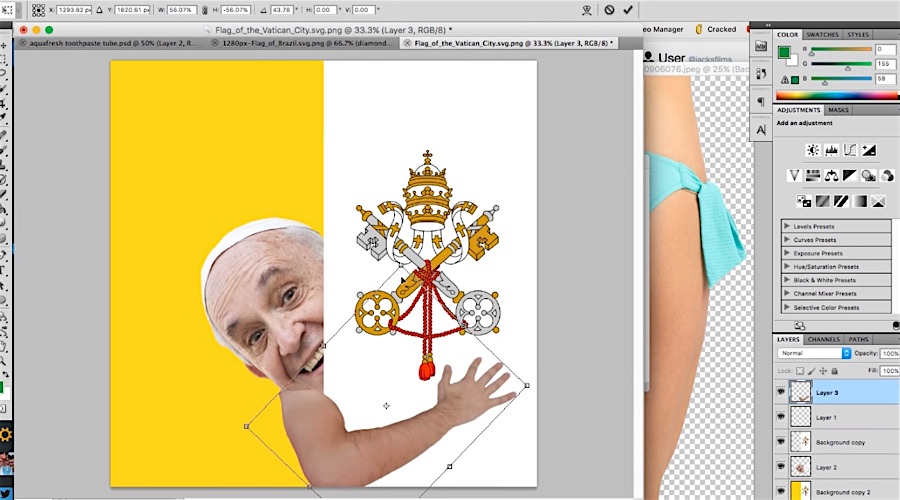The width and height of the screenshot is (900, 500).
Task: Switch to the Masks tab
Action: pyautogui.click(x=838, y=110)
